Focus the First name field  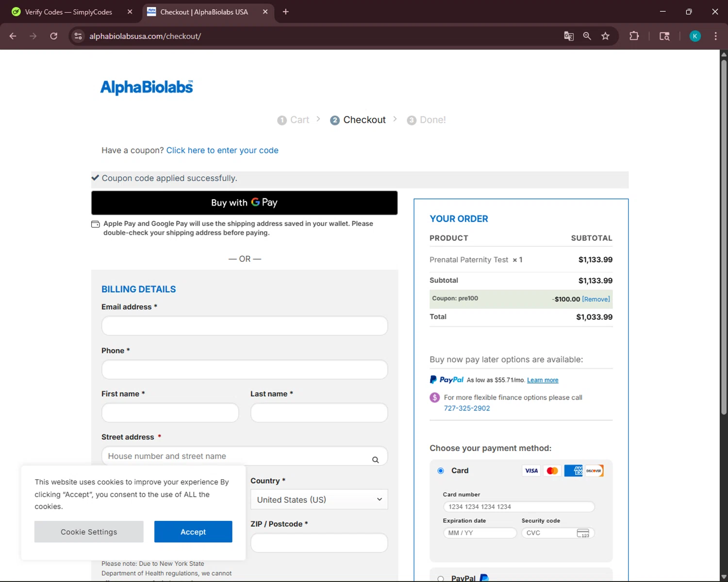tap(170, 413)
